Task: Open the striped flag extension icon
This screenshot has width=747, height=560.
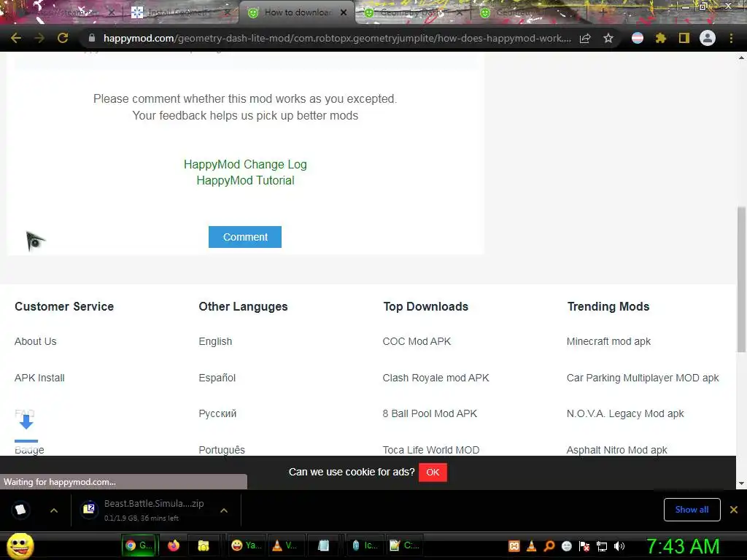Action: [x=637, y=38]
